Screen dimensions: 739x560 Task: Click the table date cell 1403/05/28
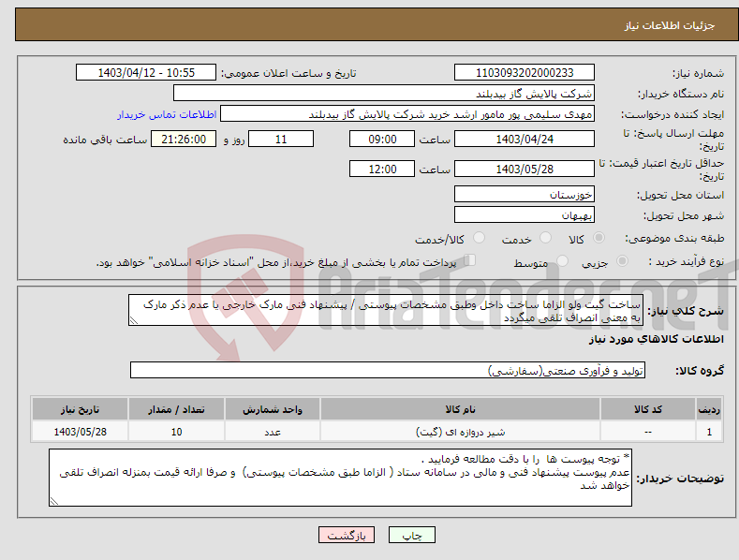pyautogui.click(x=81, y=432)
